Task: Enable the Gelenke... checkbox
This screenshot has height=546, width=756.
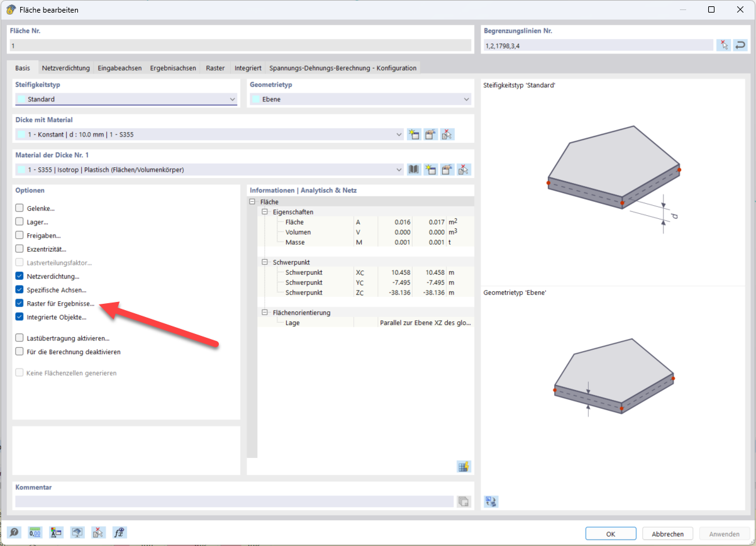Action: pos(20,208)
